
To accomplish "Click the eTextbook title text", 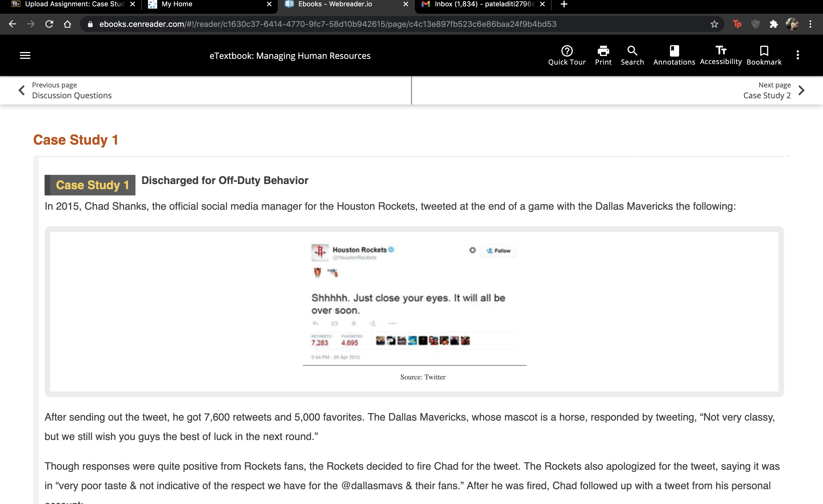I will [x=290, y=56].
